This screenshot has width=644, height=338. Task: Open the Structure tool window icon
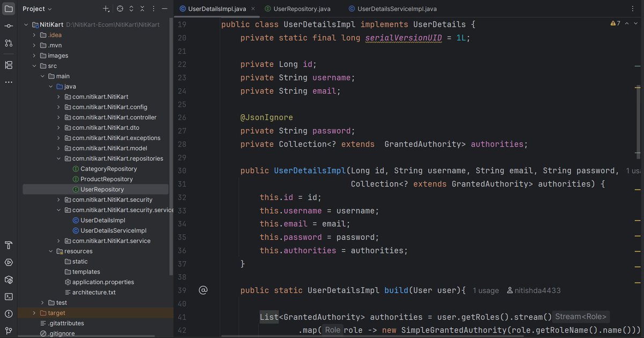pos(9,65)
